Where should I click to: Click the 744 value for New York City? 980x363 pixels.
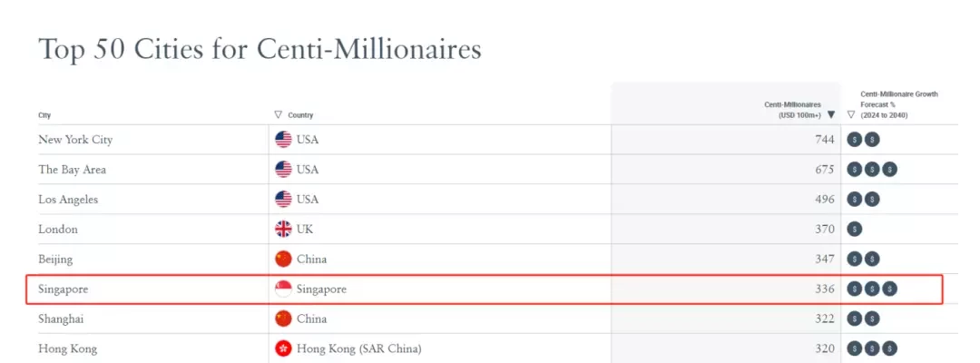point(824,140)
